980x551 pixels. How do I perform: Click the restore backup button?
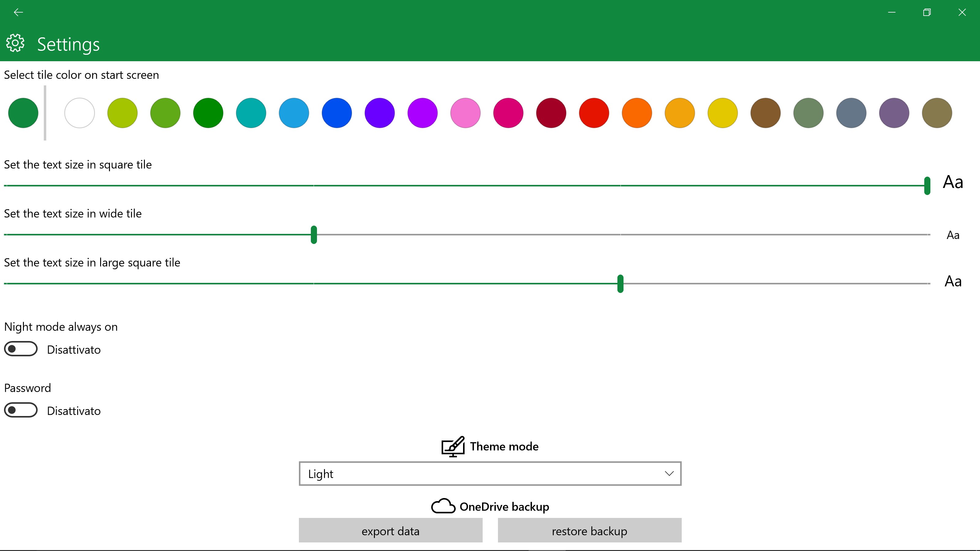(x=589, y=530)
